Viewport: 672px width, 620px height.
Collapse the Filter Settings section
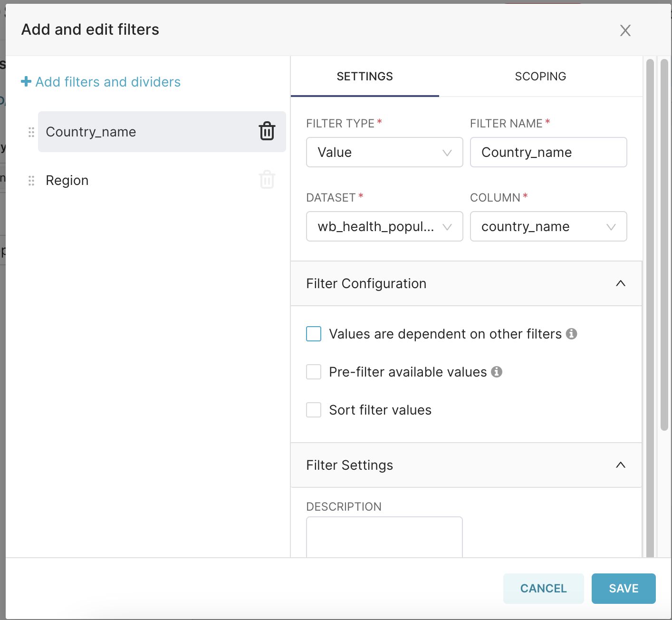click(x=620, y=465)
